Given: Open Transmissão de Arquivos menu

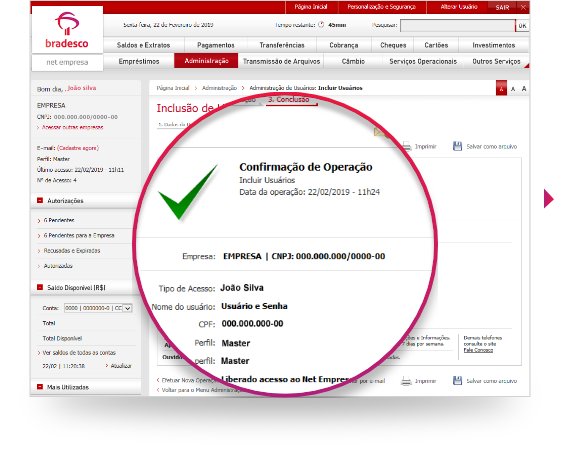Looking at the screenshot, I should click(282, 61).
